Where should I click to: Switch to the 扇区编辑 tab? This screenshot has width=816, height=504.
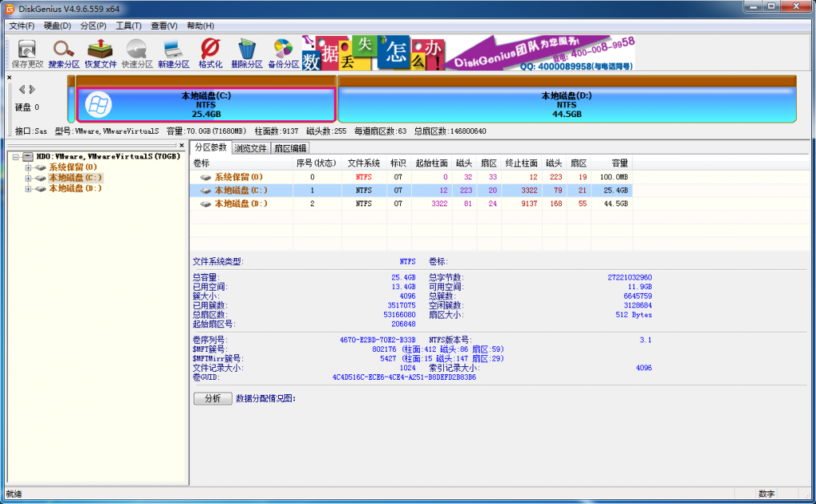(x=290, y=148)
